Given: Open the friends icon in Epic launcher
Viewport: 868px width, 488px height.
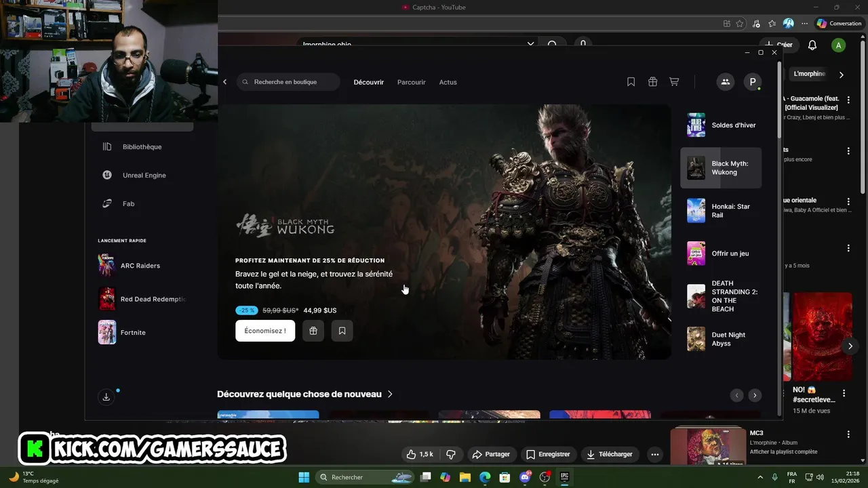Looking at the screenshot, I should click(x=725, y=82).
